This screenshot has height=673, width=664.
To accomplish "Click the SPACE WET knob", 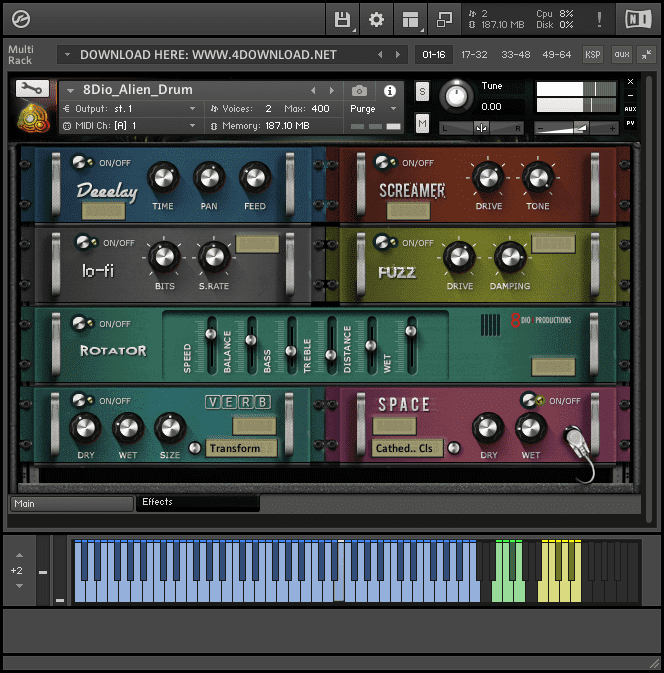I will tap(531, 428).
